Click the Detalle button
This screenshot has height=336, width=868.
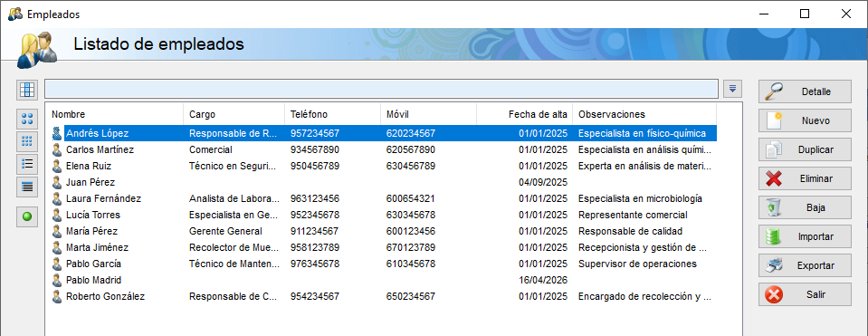point(805,91)
